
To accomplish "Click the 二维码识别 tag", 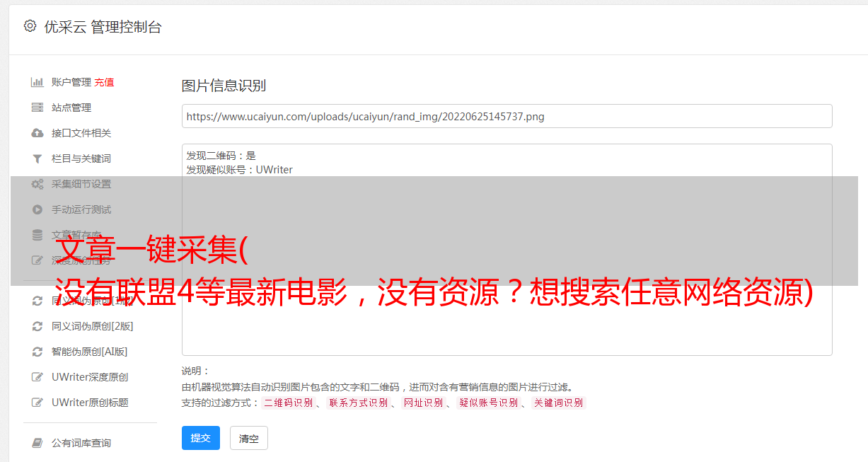I will pos(288,403).
